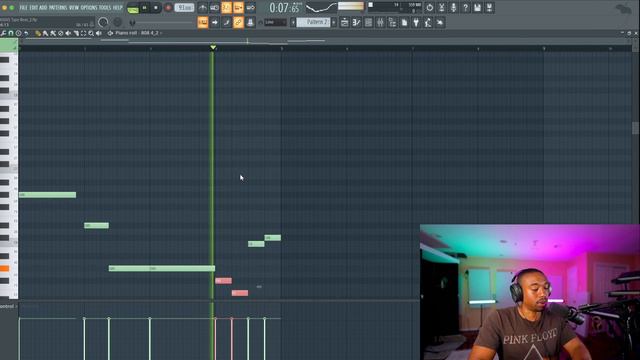
Task: Open the HELP menu
Action: pyautogui.click(x=118, y=7)
